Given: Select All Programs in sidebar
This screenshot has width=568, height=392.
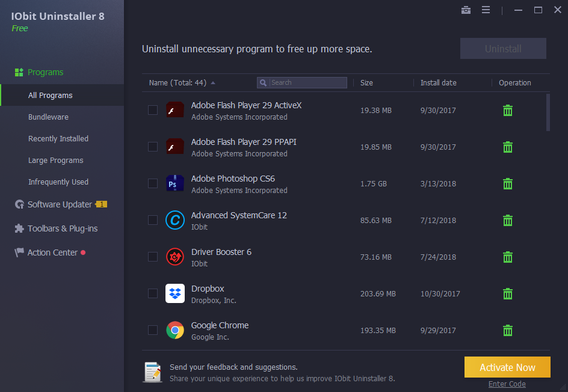Looking at the screenshot, I should pyautogui.click(x=62, y=95).
